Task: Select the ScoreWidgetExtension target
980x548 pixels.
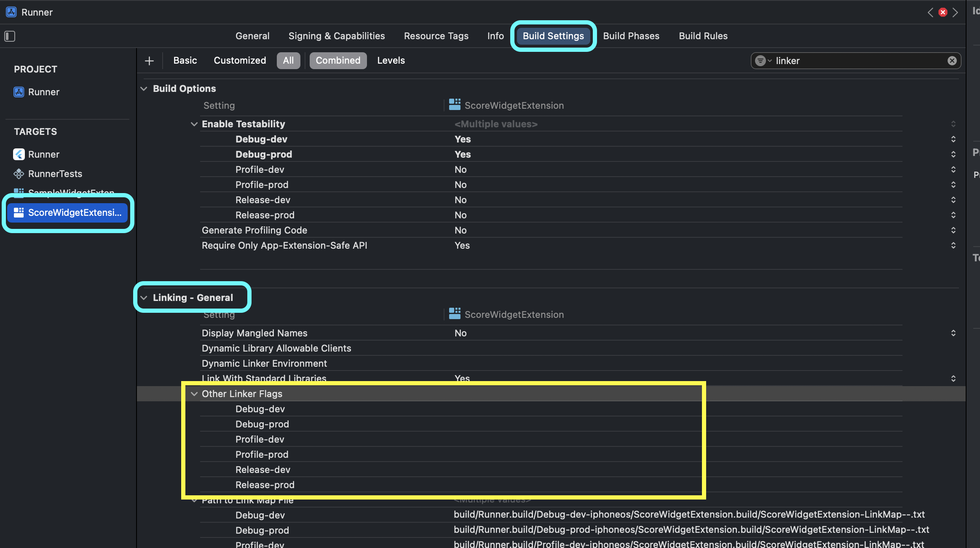Action: pos(67,212)
